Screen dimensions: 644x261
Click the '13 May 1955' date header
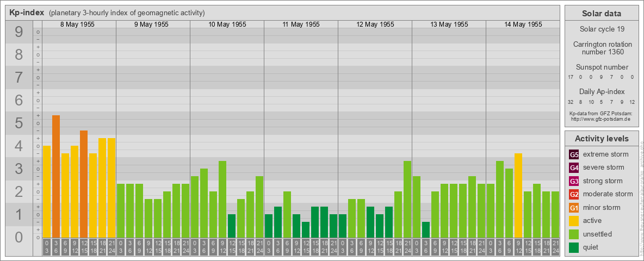click(449, 24)
